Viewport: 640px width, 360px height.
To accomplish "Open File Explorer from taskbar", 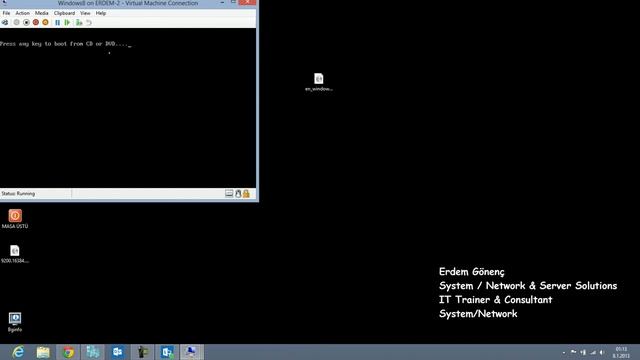I will (x=43, y=352).
